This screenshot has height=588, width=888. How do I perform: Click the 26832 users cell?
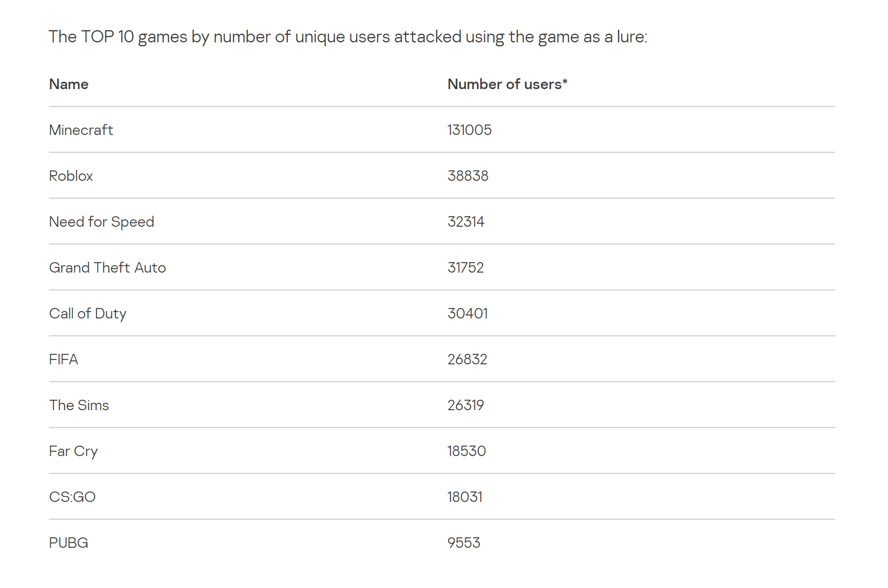coord(467,359)
